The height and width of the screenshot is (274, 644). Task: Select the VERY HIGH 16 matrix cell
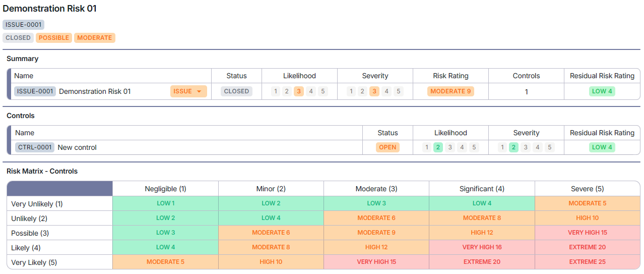[x=482, y=247]
